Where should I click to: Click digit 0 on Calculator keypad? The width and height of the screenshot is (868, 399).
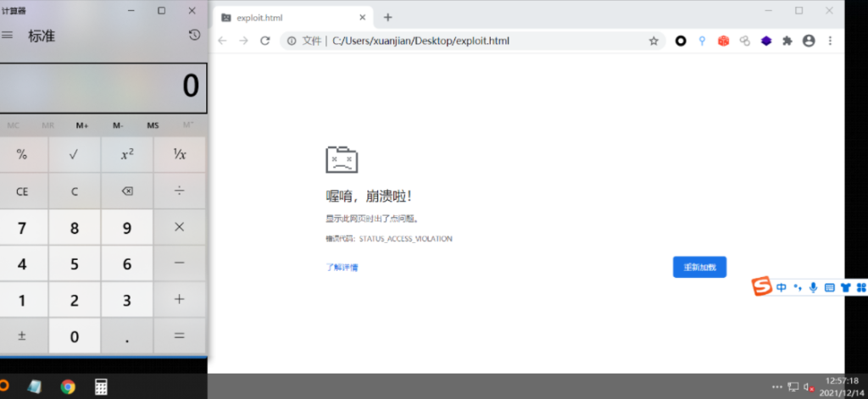click(75, 335)
